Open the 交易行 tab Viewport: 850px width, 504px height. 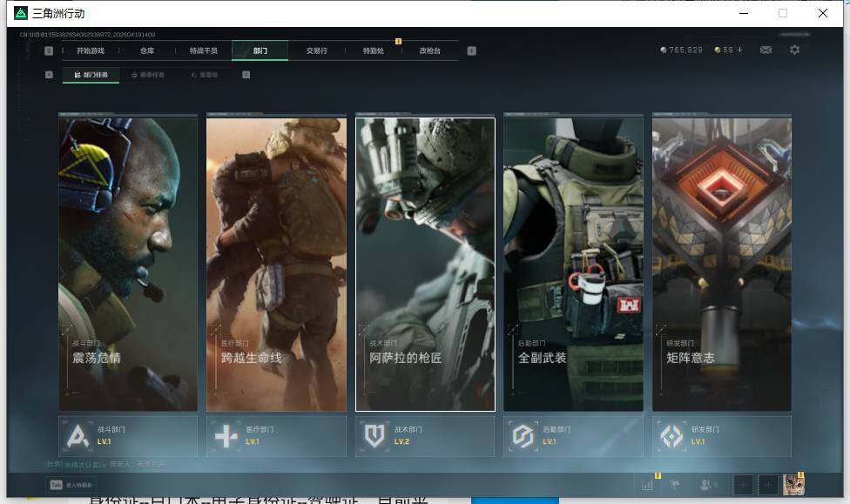(316, 50)
